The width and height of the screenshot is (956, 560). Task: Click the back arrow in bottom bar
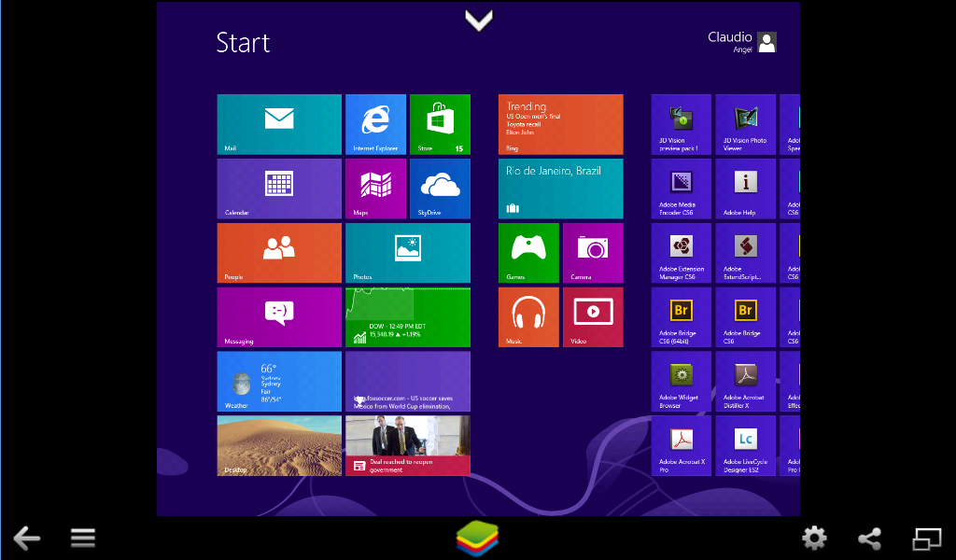coord(27,538)
